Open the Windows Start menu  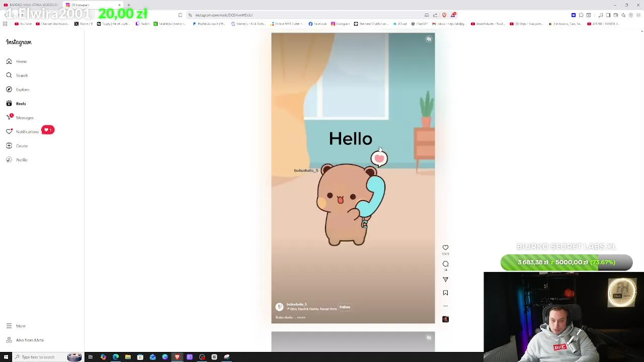6,357
